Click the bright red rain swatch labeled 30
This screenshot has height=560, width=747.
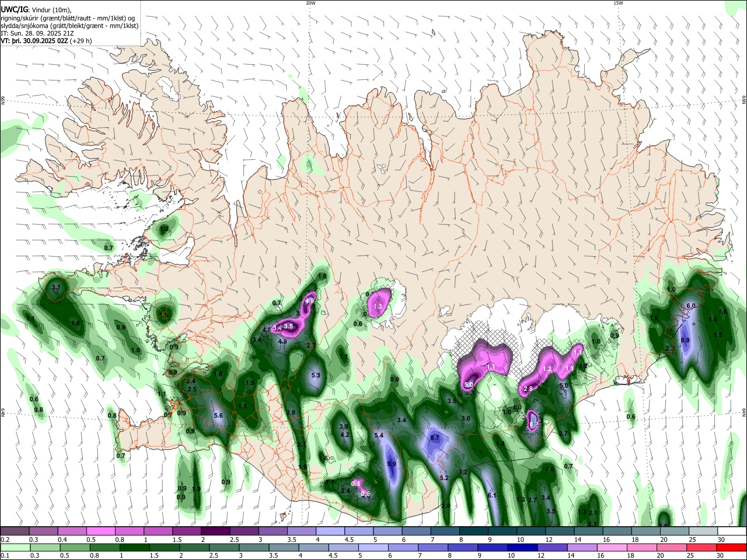(x=731, y=548)
